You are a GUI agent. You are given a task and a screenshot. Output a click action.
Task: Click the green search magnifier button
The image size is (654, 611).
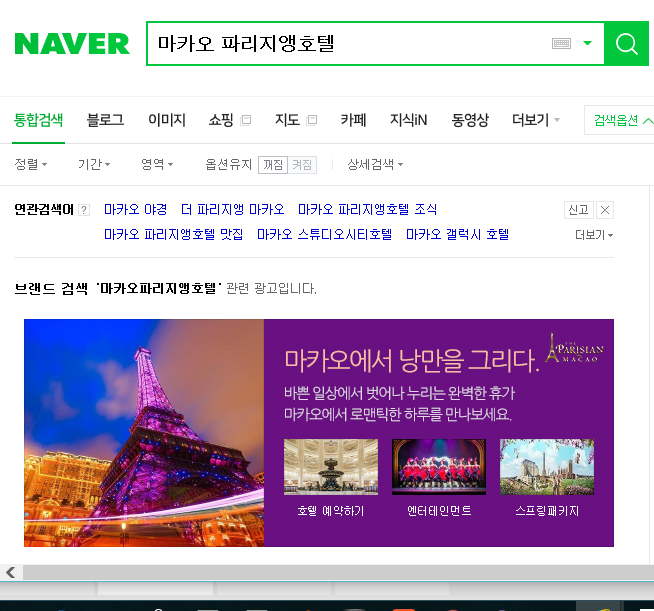tap(626, 43)
